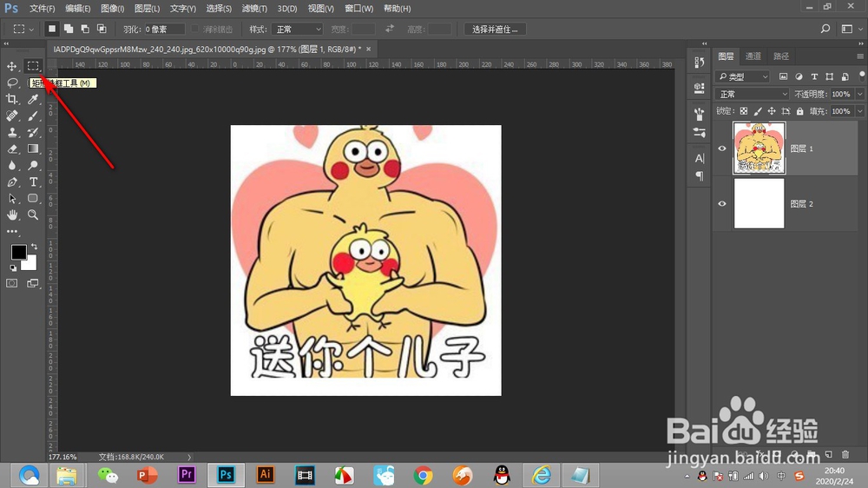Select the Rectangle shape tool
The image size is (868, 488).
click(33, 198)
